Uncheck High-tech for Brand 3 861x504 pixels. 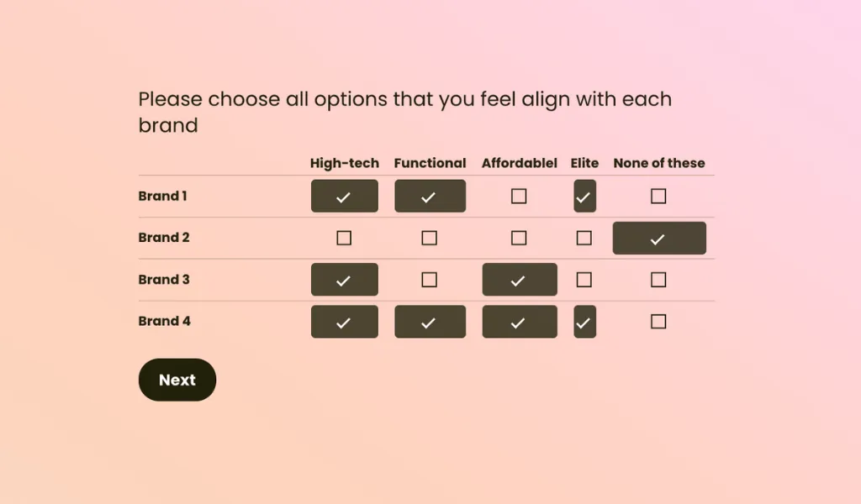click(x=344, y=279)
